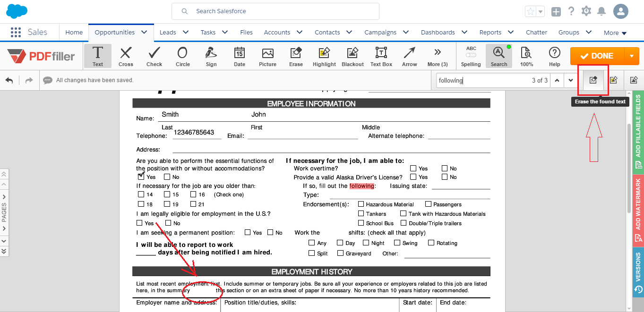This screenshot has width=644, height=312.
Task: Redo the last change
Action: tap(29, 80)
